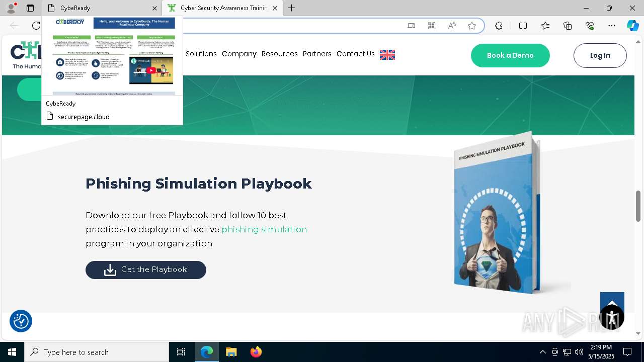Open network status in system tray
The width and height of the screenshot is (644, 362).
567,352
